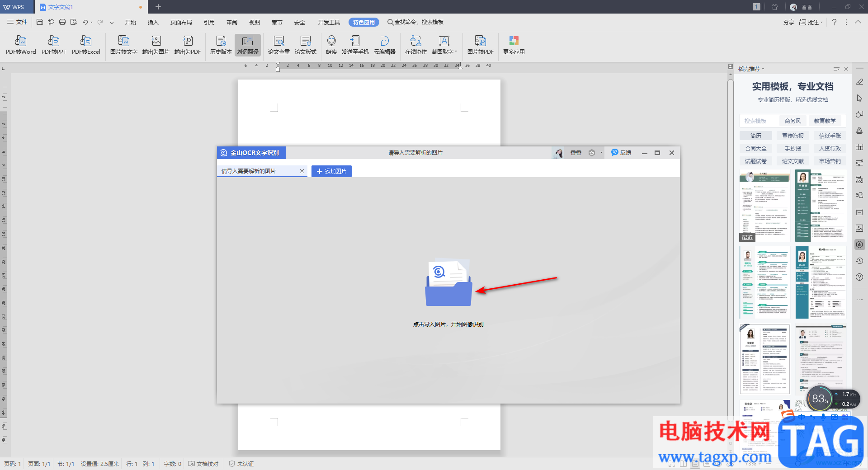Click 添加图片 in OCR dialog

(331, 171)
